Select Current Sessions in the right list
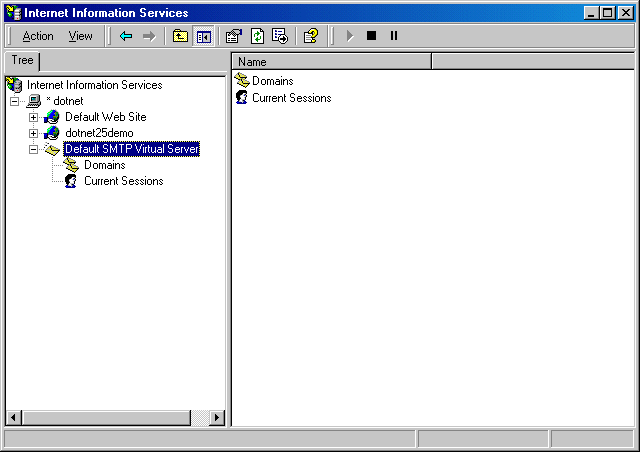The image size is (640, 452). [x=291, y=98]
